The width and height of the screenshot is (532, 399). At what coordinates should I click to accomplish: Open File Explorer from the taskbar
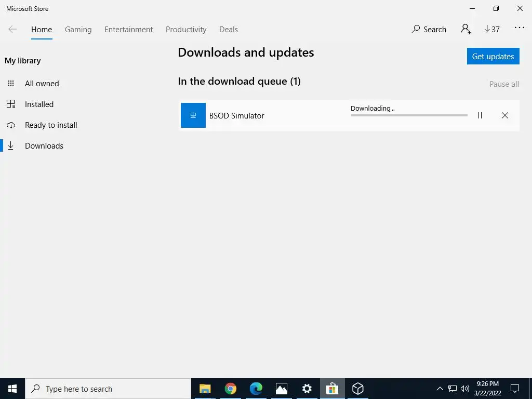point(205,389)
